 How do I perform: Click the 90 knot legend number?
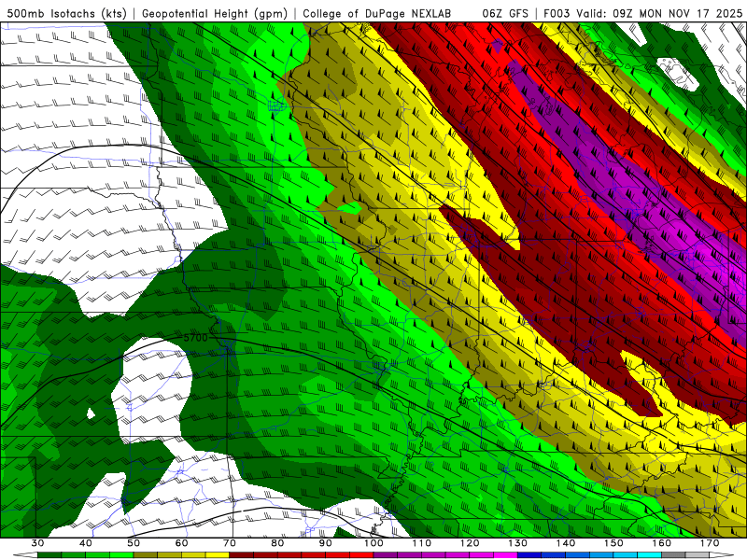[x=325, y=543]
